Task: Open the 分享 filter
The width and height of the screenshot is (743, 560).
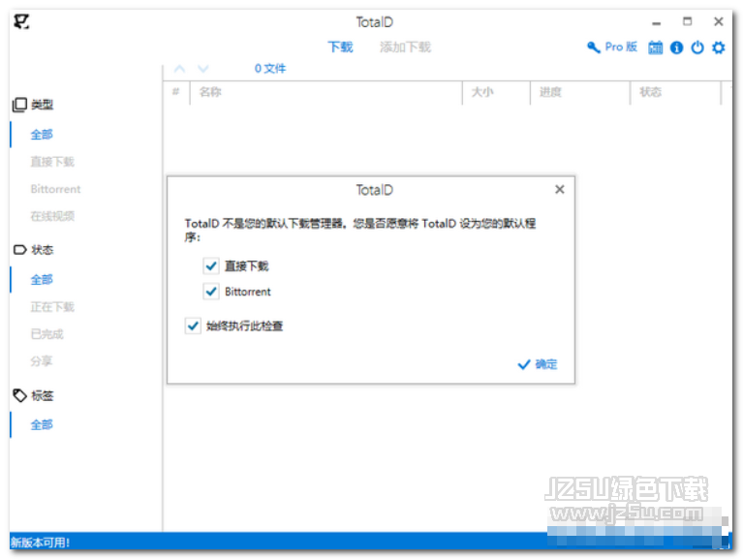Action: pyautogui.click(x=42, y=361)
